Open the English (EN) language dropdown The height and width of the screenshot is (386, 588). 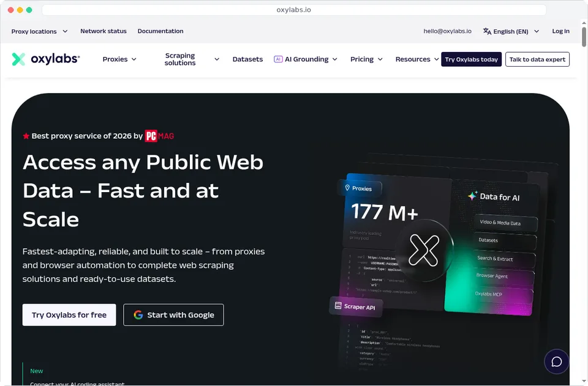coord(511,31)
